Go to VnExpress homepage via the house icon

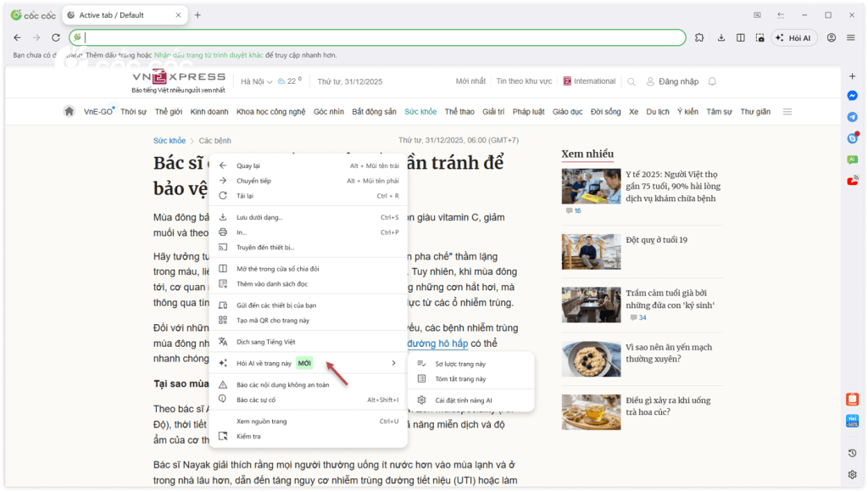pyautogui.click(x=69, y=110)
